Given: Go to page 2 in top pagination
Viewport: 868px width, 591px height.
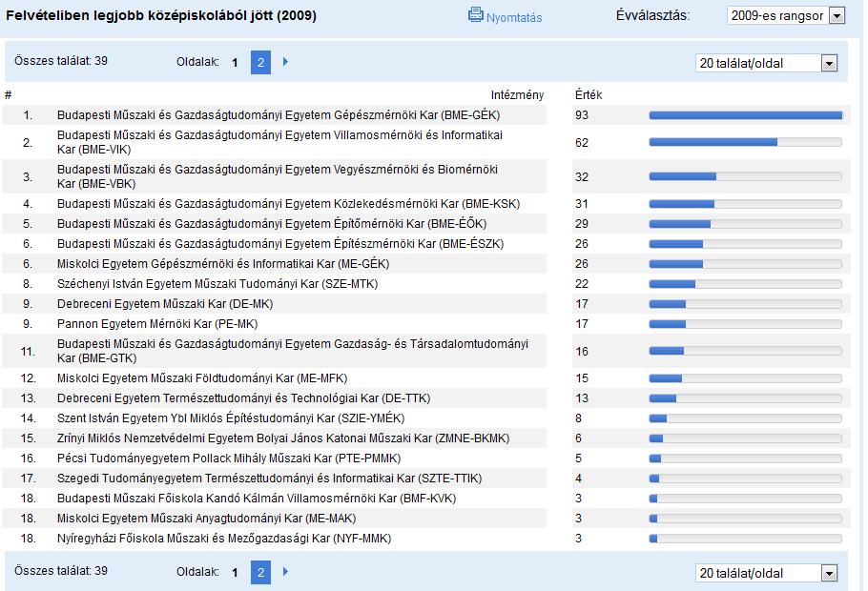Looking at the screenshot, I should pyautogui.click(x=260, y=63).
